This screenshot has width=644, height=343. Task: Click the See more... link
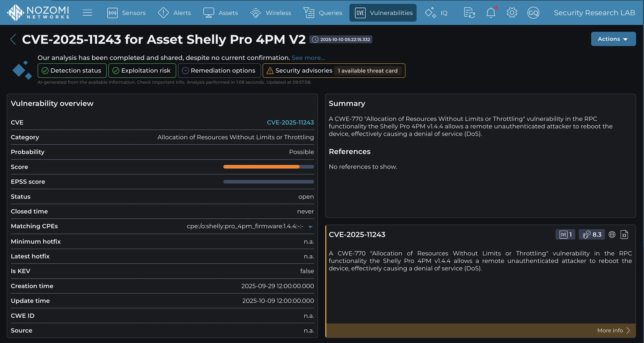click(308, 58)
